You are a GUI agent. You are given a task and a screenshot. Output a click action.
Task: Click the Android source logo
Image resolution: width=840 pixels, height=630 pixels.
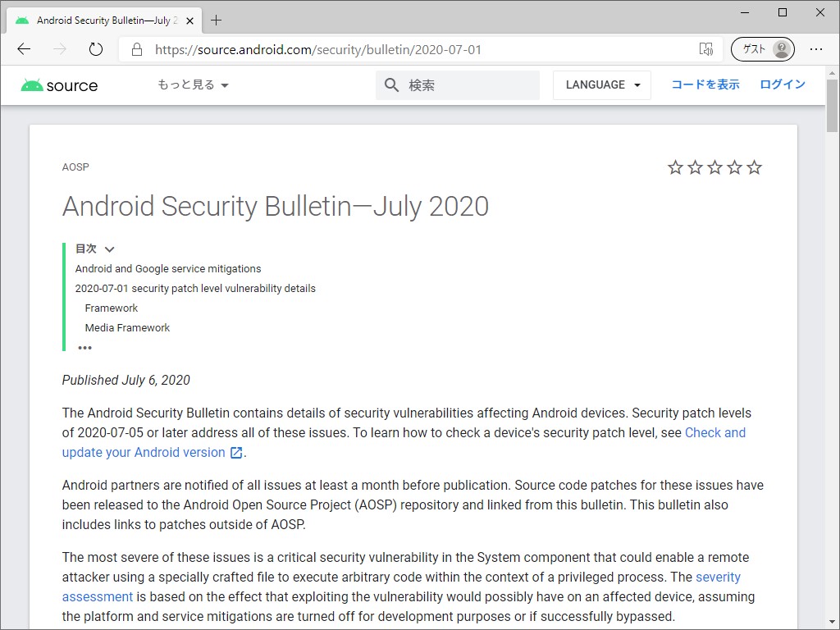pyautogui.click(x=58, y=84)
